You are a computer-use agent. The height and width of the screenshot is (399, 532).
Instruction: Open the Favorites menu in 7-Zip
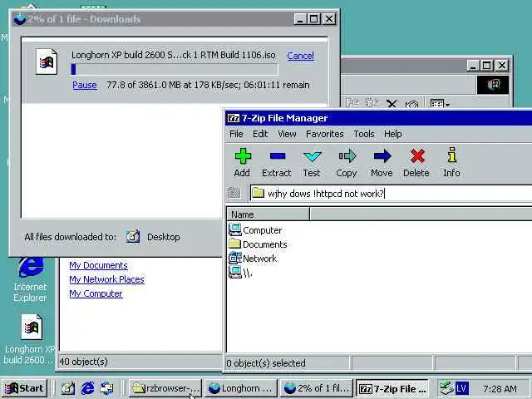point(325,134)
